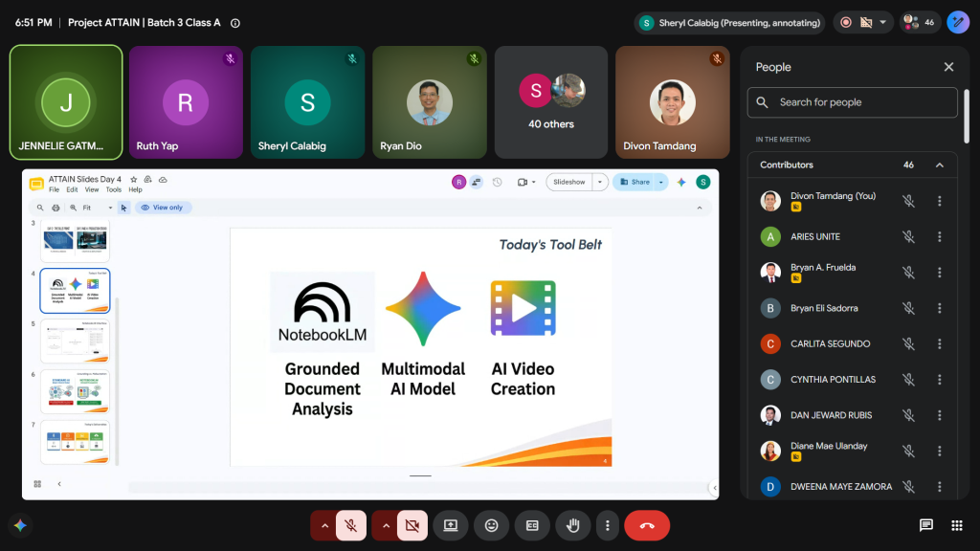The height and width of the screenshot is (551, 980).
Task: Select Sheryl Calabig video tile
Action: pos(307,102)
